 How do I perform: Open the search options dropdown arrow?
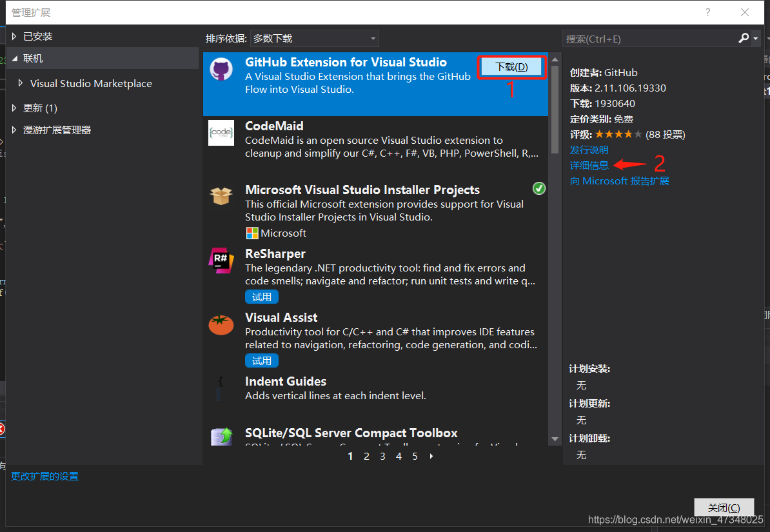(756, 38)
